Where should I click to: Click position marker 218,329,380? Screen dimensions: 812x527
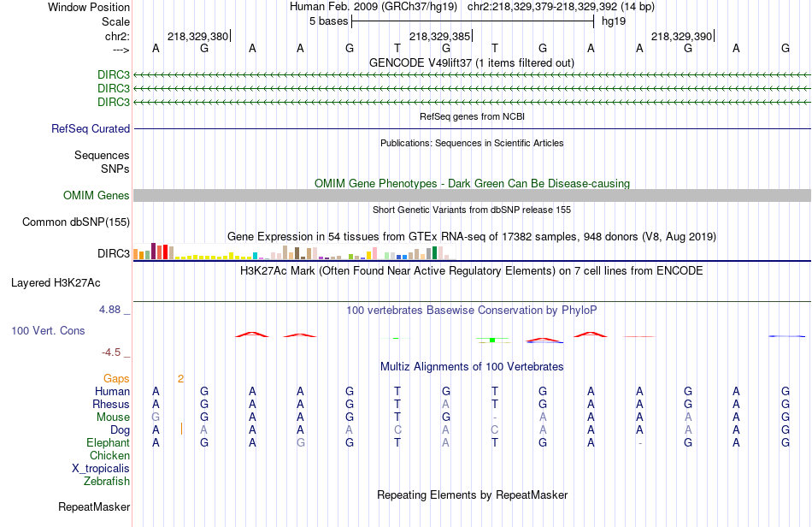click(197, 36)
